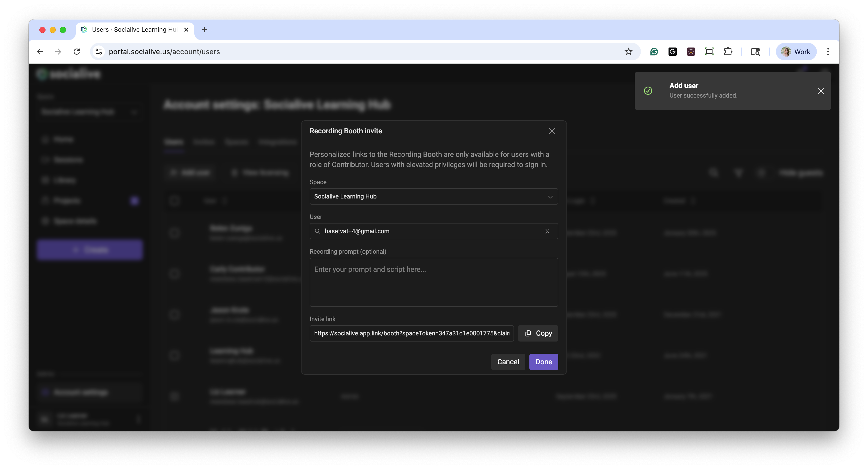Clear the selected user email field

547,231
